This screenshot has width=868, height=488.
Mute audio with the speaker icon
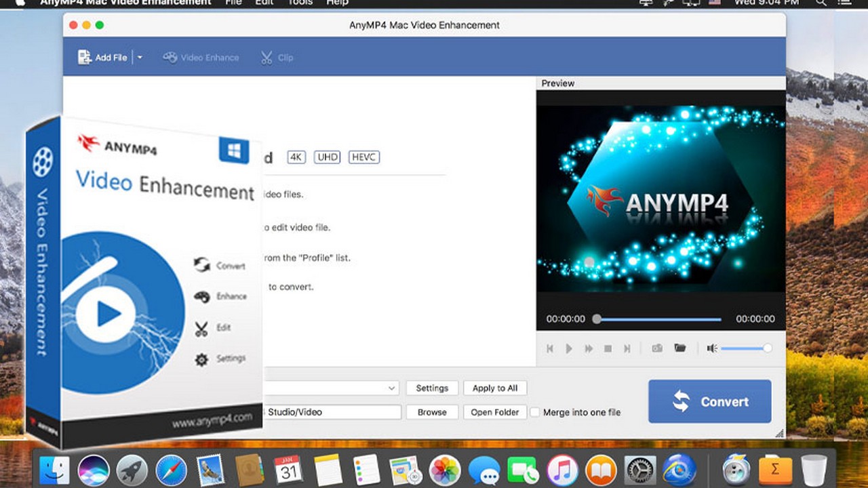[711, 348]
